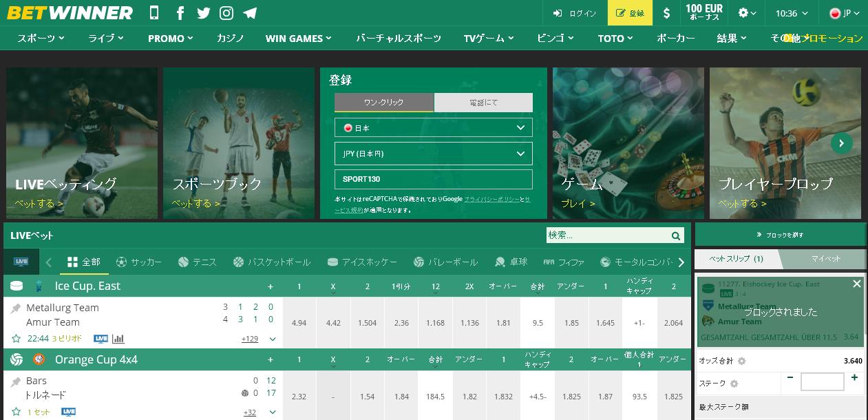This screenshot has width=868, height=420.
Task: Click the Ice Cup. East league title
Action: pos(87,286)
